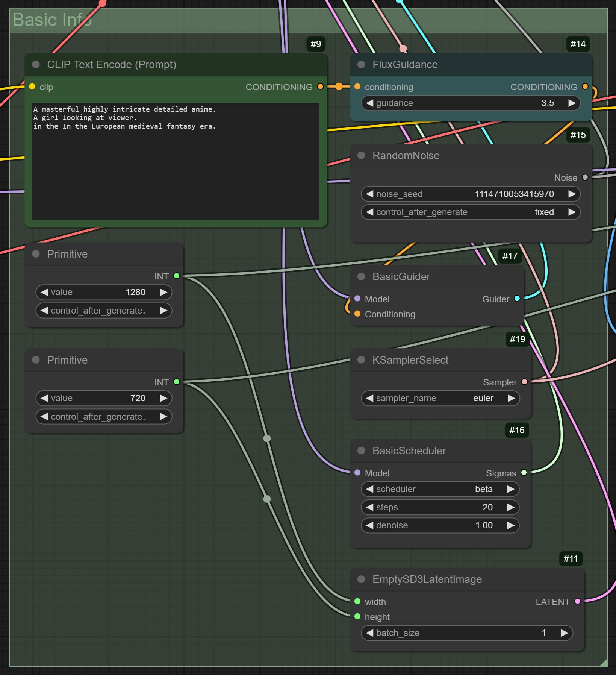Click BasicGuider Model input socket

[357, 299]
